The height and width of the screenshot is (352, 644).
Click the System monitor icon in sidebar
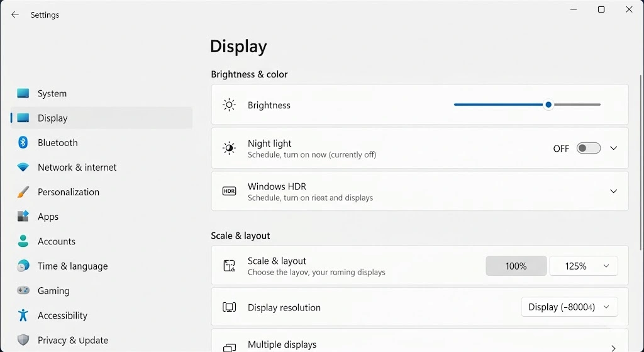click(23, 93)
